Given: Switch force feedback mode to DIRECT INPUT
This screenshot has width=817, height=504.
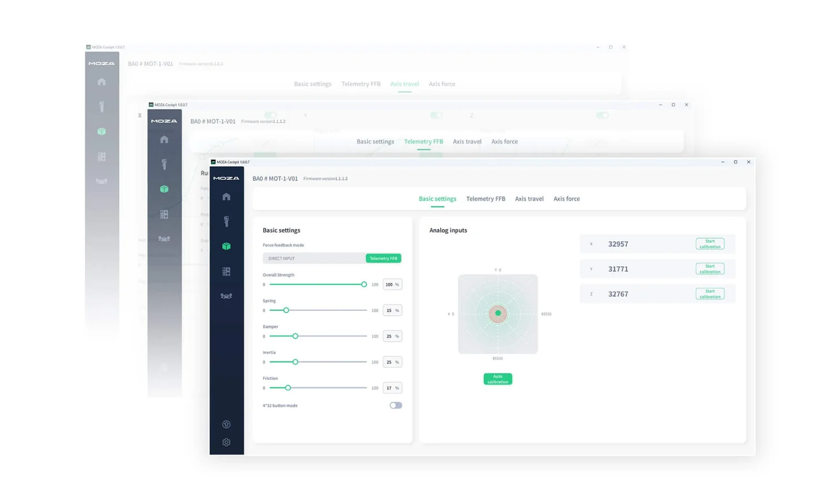Looking at the screenshot, I should (313, 259).
